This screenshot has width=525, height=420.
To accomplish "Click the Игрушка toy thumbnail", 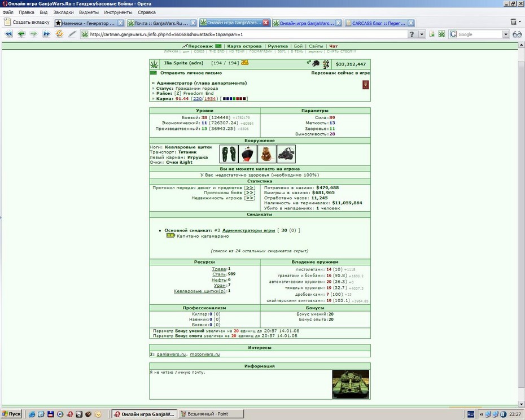I will 267,154.
